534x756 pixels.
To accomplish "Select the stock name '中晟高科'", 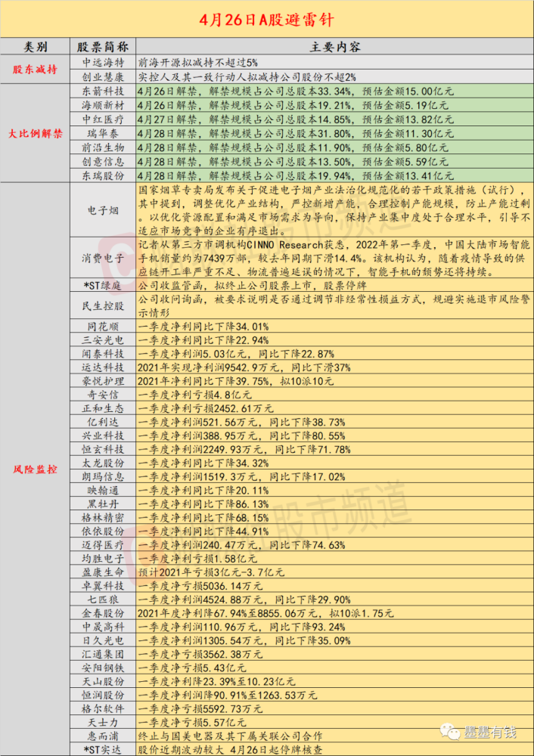I will (x=103, y=627).
